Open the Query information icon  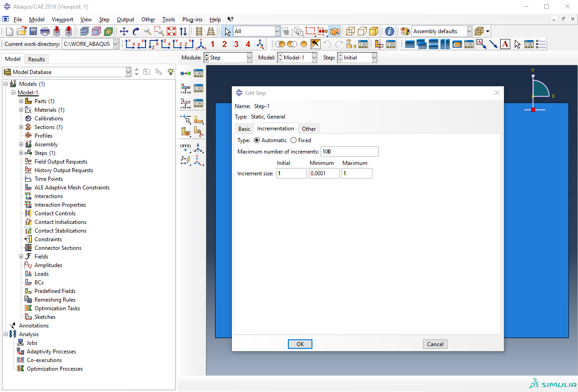coord(390,31)
